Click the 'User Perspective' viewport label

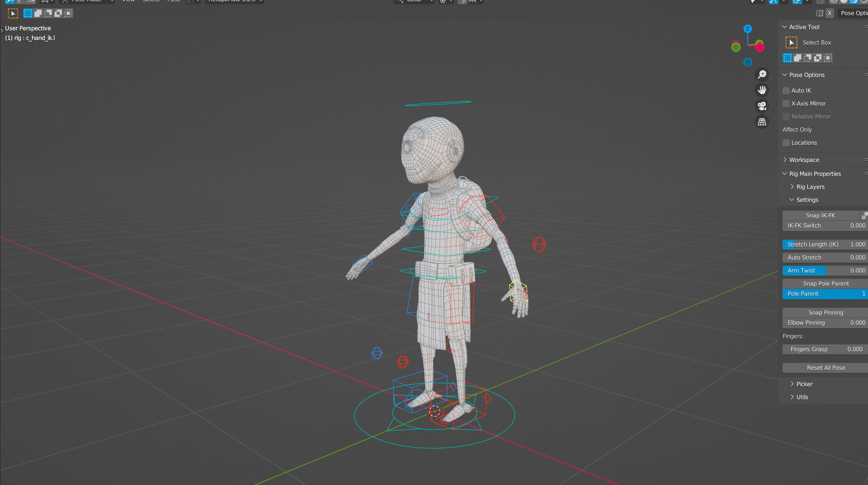click(28, 28)
